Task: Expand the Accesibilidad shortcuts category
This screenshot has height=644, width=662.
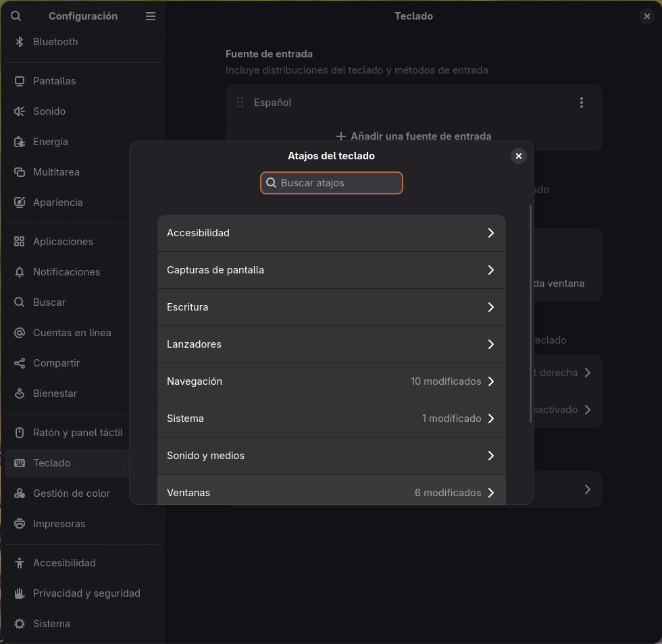Action: point(331,233)
